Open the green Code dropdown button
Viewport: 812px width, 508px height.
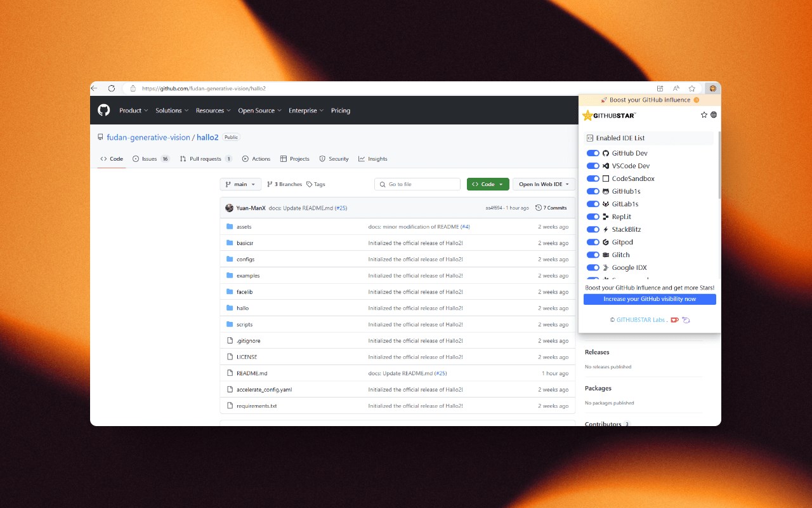(488, 184)
